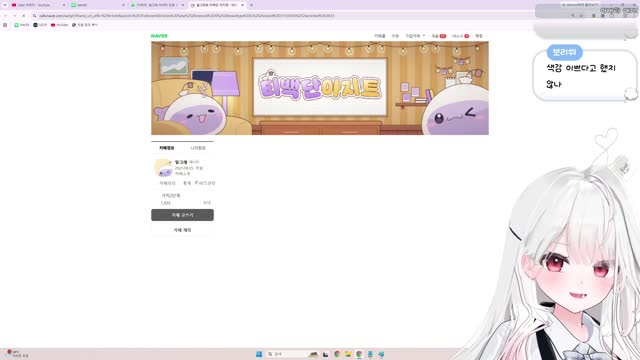
Task: Open File Explorer from the taskbar
Action: point(348,354)
